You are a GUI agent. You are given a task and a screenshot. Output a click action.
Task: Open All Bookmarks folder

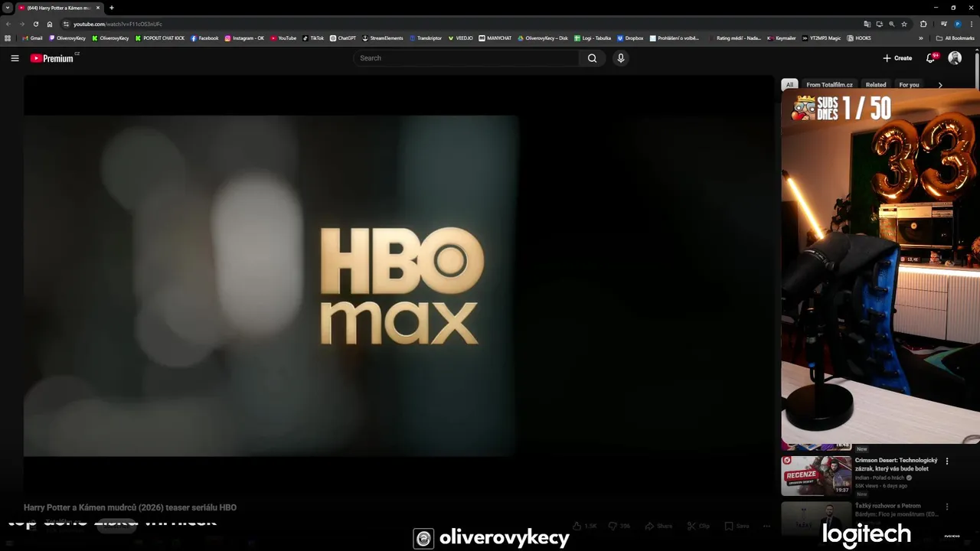[955, 37]
